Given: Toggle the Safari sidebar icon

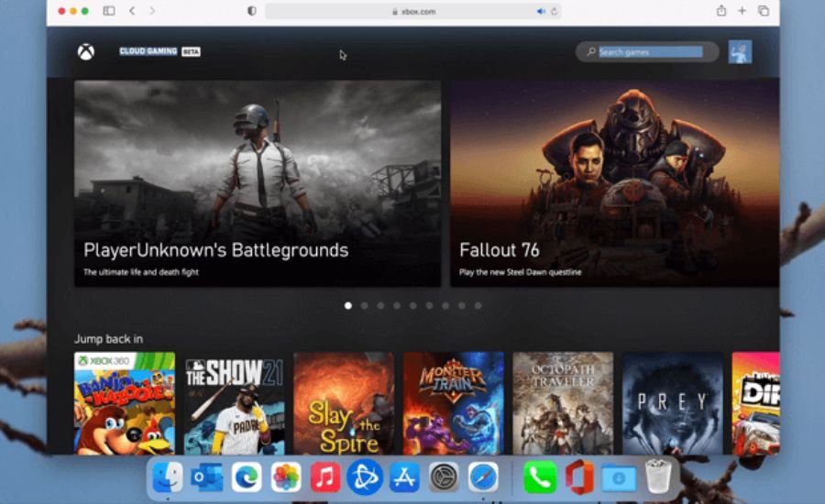Looking at the screenshot, I should tap(109, 10).
